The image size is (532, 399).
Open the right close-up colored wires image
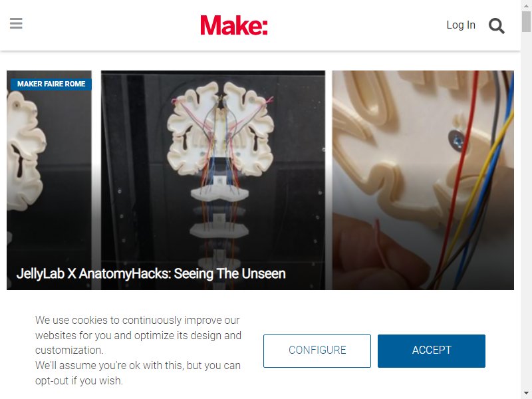tap(423, 180)
